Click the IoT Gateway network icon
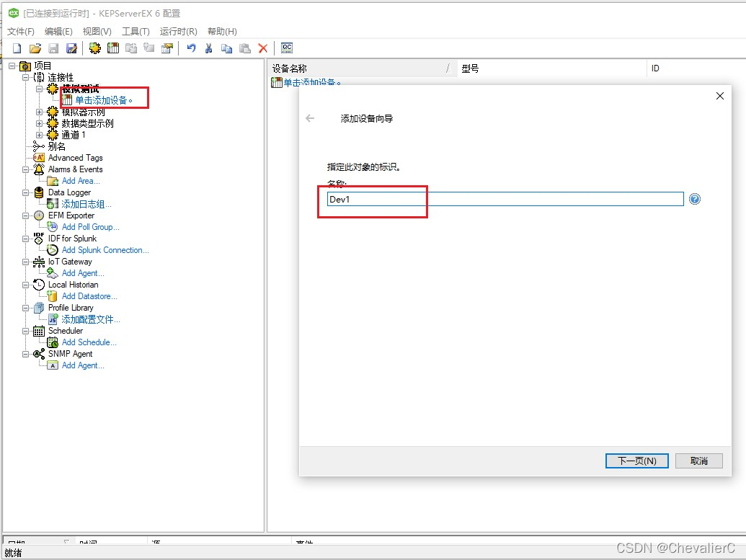This screenshot has height=560, width=746. point(39,262)
